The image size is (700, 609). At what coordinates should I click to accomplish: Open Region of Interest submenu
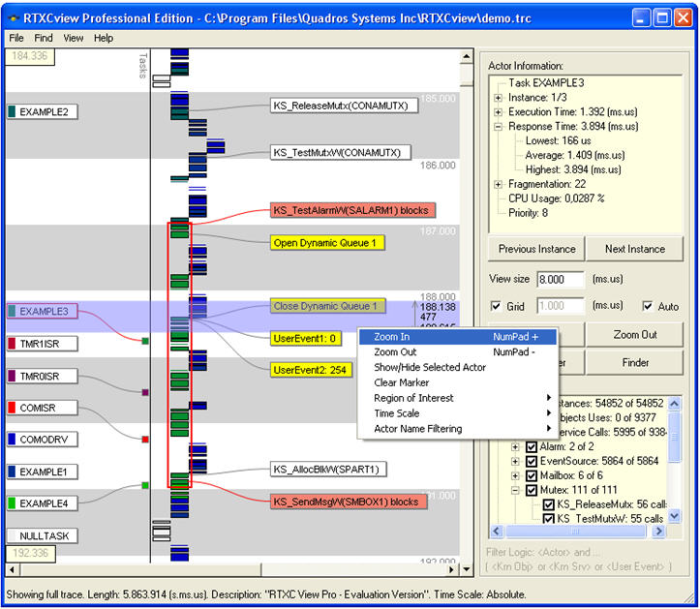[458, 398]
